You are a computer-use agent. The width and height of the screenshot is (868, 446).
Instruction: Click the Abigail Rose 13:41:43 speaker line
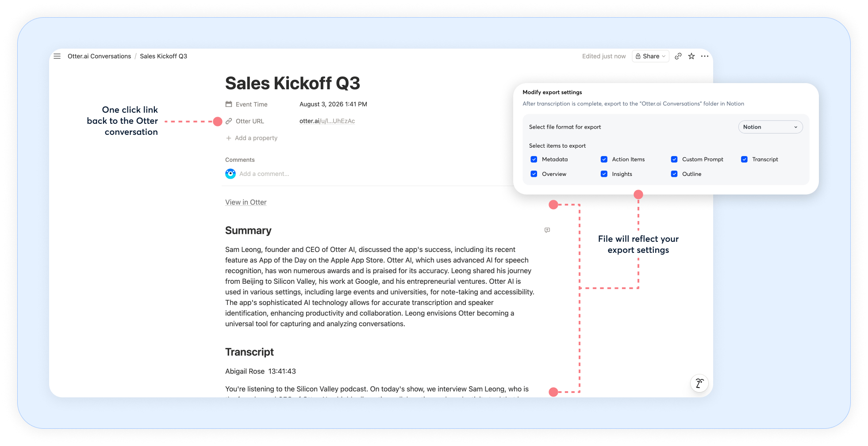click(x=261, y=371)
